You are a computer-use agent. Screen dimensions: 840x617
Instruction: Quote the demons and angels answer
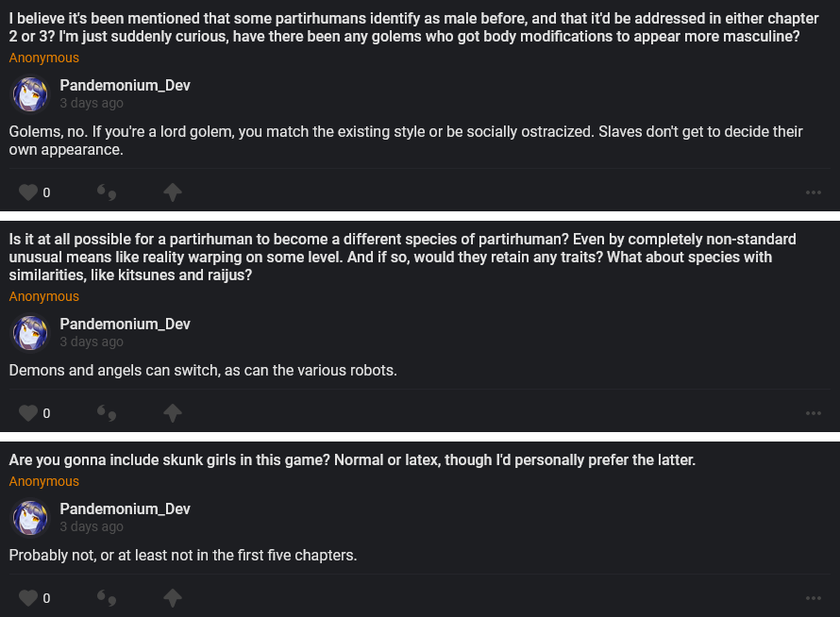107,414
